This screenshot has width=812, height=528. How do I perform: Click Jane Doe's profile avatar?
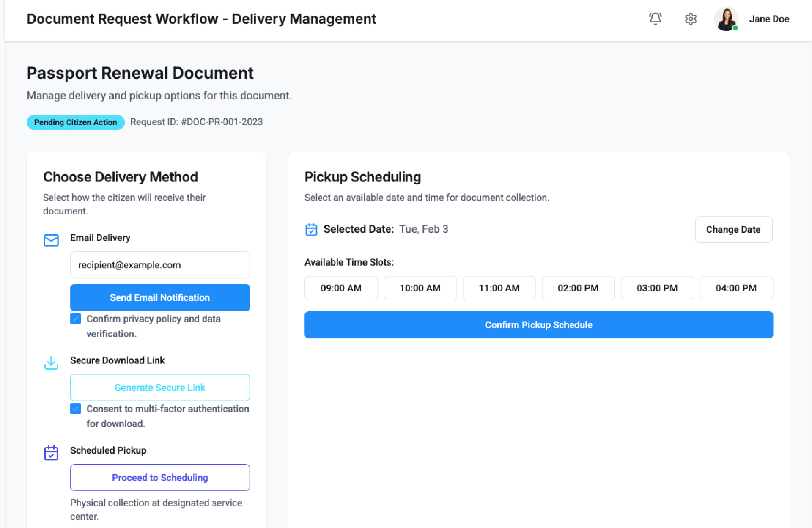click(726, 19)
